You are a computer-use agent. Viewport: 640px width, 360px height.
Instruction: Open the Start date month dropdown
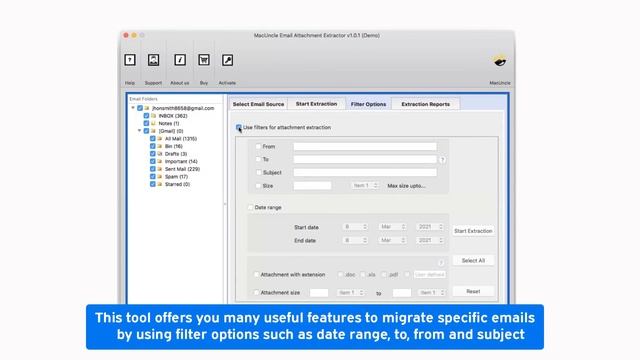392,227
